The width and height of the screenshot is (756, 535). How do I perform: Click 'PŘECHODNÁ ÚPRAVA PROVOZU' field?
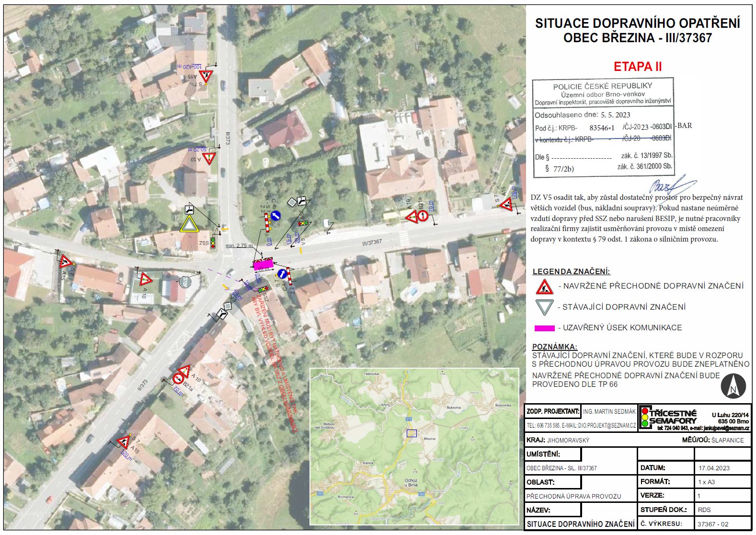pyautogui.click(x=574, y=497)
